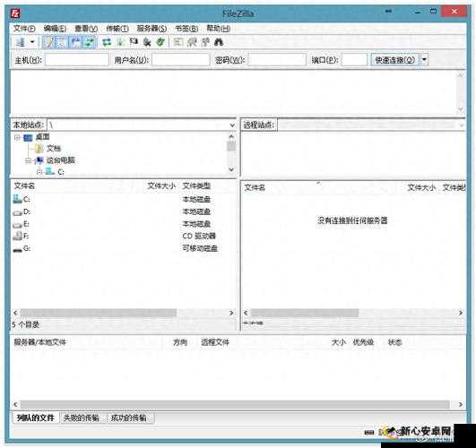Click the disconnect from server icon
The image size is (476, 448).
point(147,42)
